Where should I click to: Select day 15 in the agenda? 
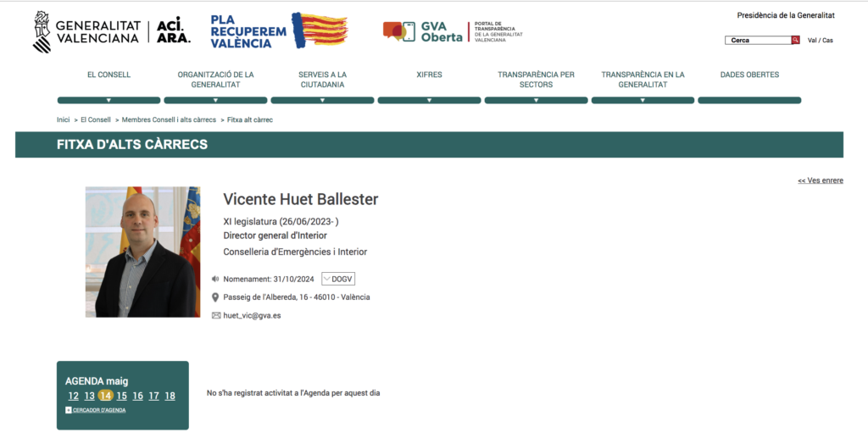click(x=121, y=396)
